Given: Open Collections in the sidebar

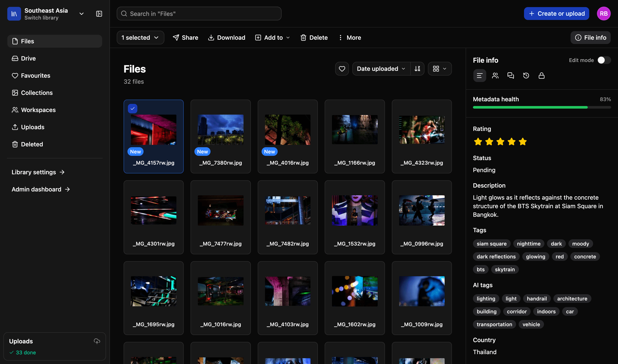Looking at the screenshot, I should pyautogui.click(x=55, y=93).
